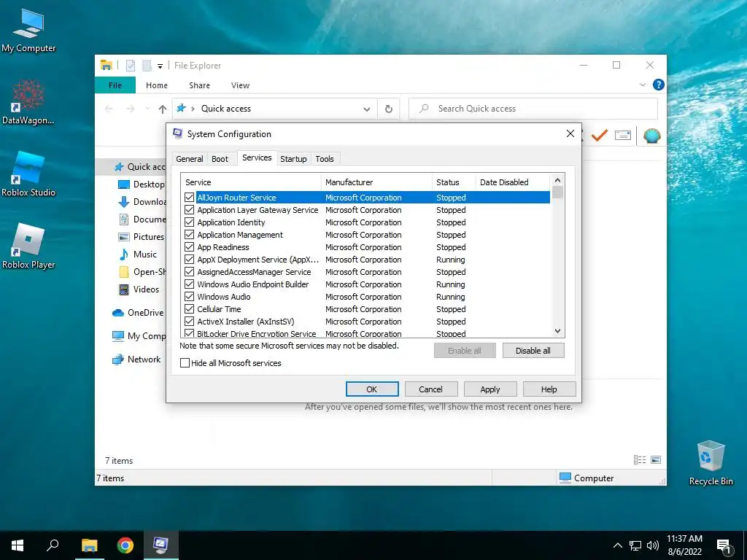
Task: Click the refresh button in File Explorer
Action: click(389, 109)
